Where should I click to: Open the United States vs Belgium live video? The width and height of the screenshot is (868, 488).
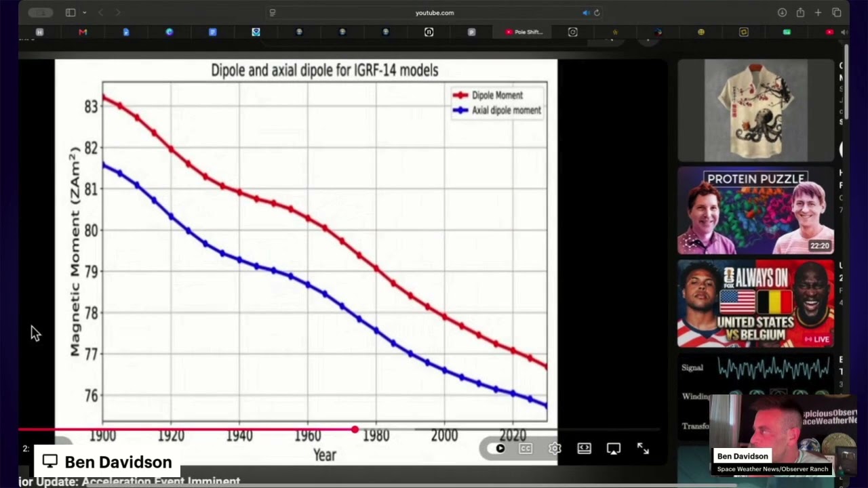click(755, 303)
